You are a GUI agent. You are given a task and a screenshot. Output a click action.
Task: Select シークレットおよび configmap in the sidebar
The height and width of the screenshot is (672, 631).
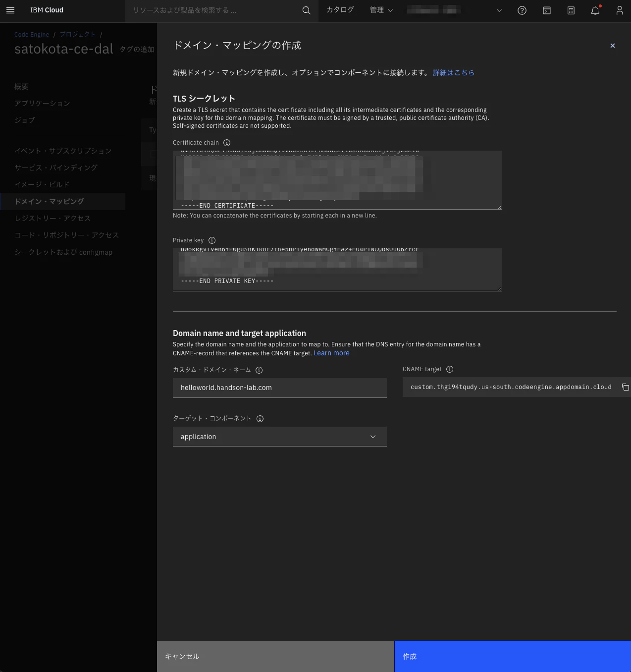[x=63, y=252]
